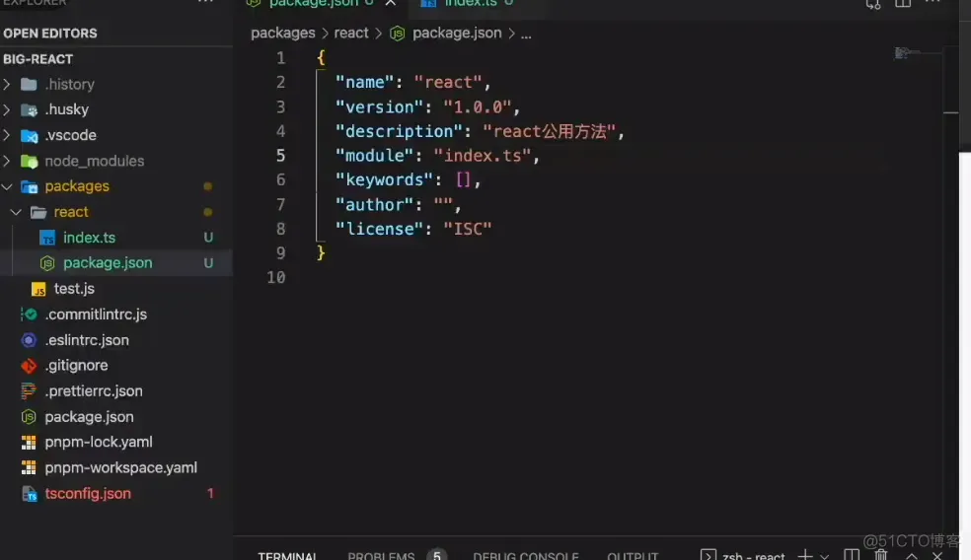This screenshot has width=971, height=560.
Task: Click the pnpm-workspace.yaml file icon
Action: pyautogui.click(x=29, y=467)
